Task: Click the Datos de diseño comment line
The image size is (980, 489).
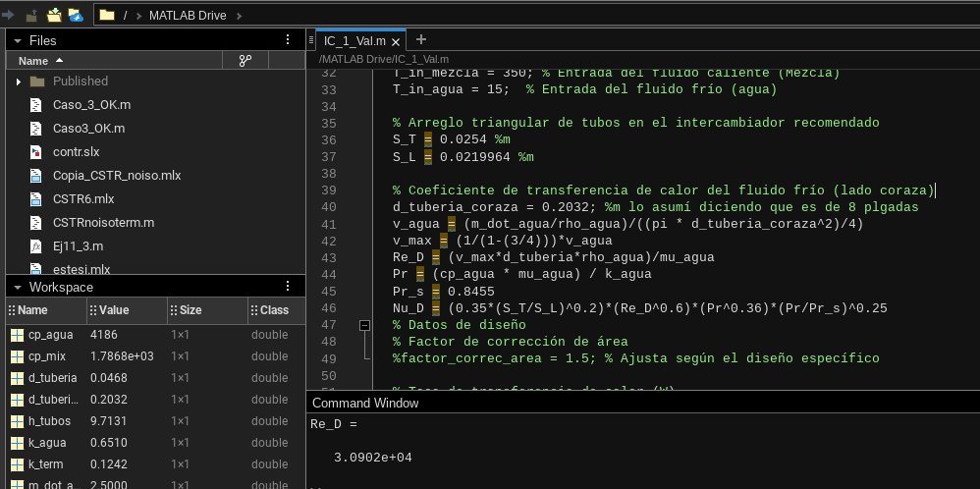Action: [x=460, y=325]
